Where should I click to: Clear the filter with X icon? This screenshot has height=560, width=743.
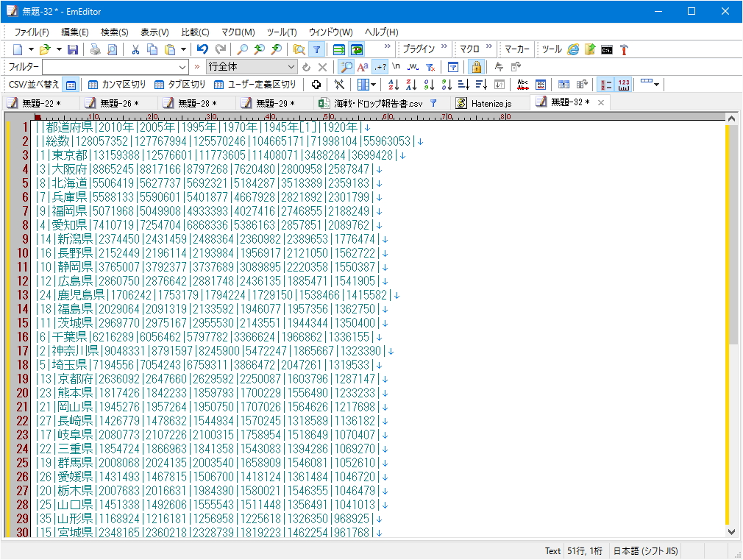[323, 67]
